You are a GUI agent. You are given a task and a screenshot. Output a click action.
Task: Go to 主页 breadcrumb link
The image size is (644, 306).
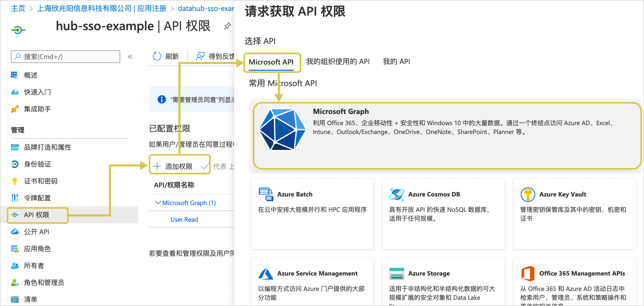coord(18,8)
